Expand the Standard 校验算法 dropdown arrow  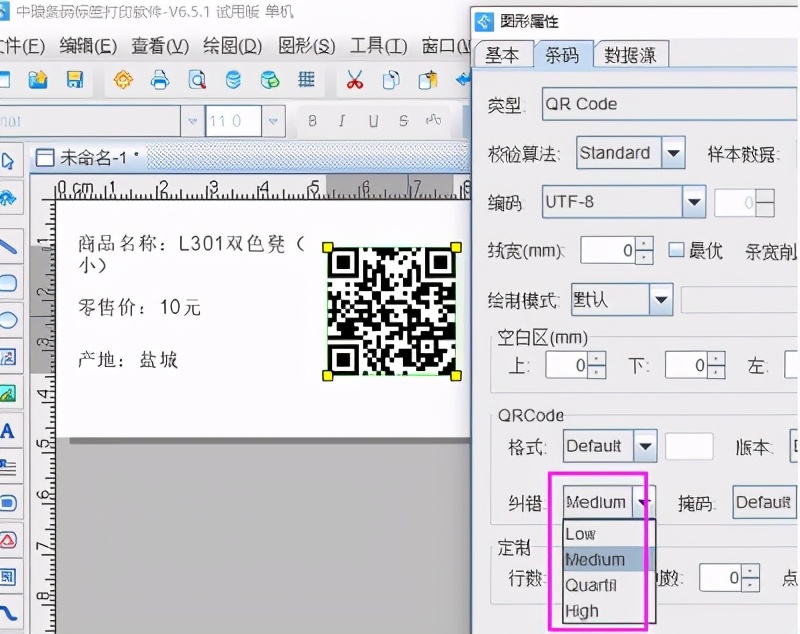pyautogui.click(x=673, y=153)
